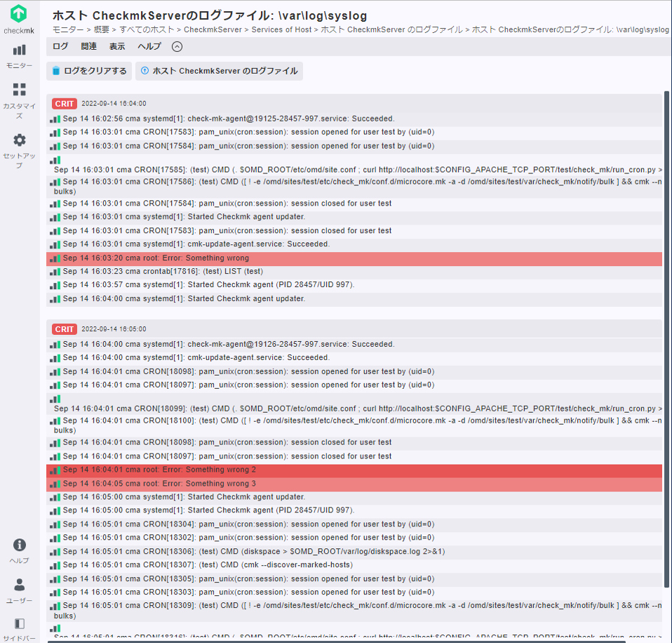Click level icon of 16:03:57 Started Checkmk agent
The height and width of the screenshot is (643, 672).
tap(55, 286)
